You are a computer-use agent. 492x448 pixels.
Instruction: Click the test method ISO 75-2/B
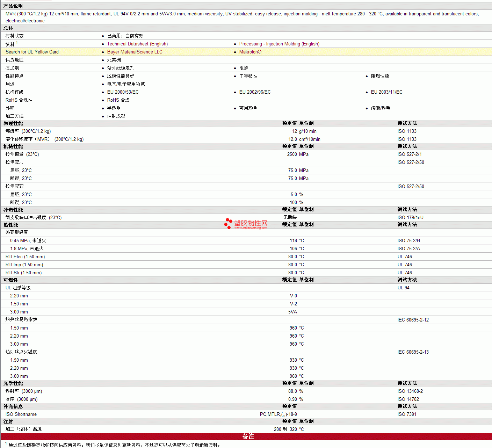[x=409, y=241]
